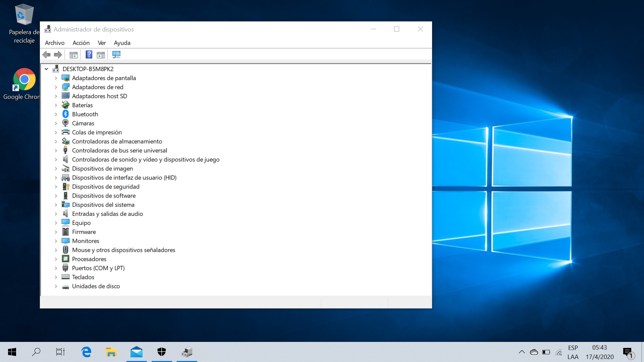Click the show/hide console tree icon
Viewport: 644px width, 362px height.
click(73, 55)
